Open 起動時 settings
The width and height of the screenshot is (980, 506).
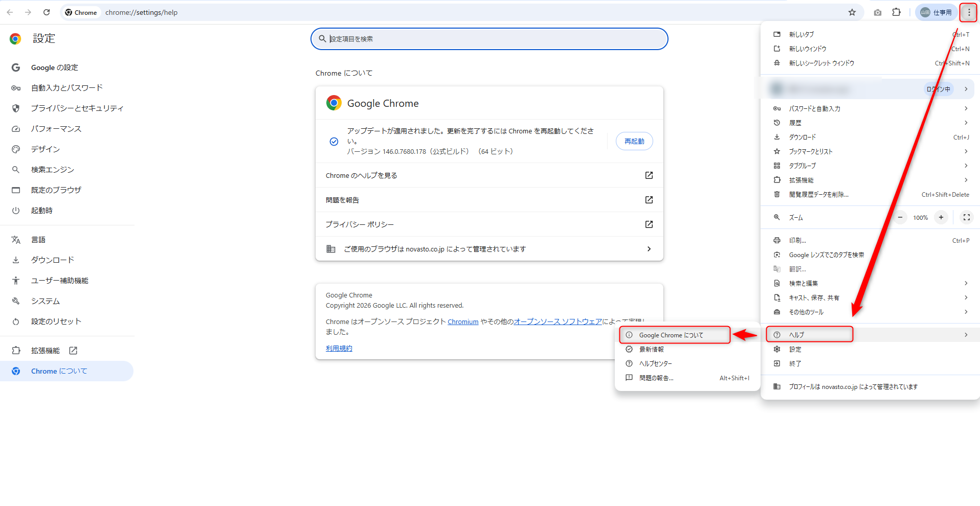67,211
